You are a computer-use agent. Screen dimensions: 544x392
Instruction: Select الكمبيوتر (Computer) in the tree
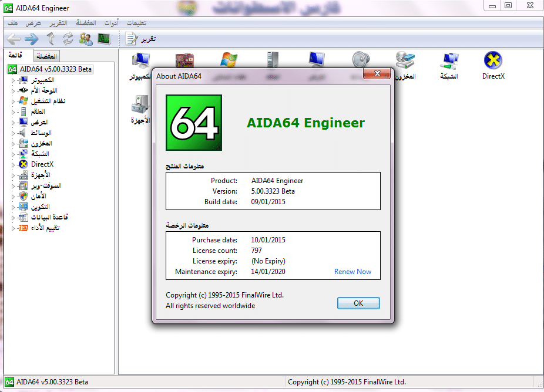[x=43, y=80]
